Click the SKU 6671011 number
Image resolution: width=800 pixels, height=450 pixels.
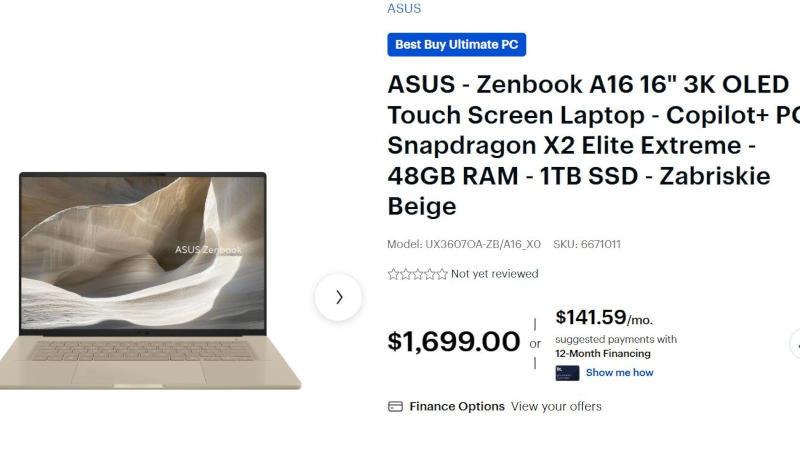(x=601, y=244)
